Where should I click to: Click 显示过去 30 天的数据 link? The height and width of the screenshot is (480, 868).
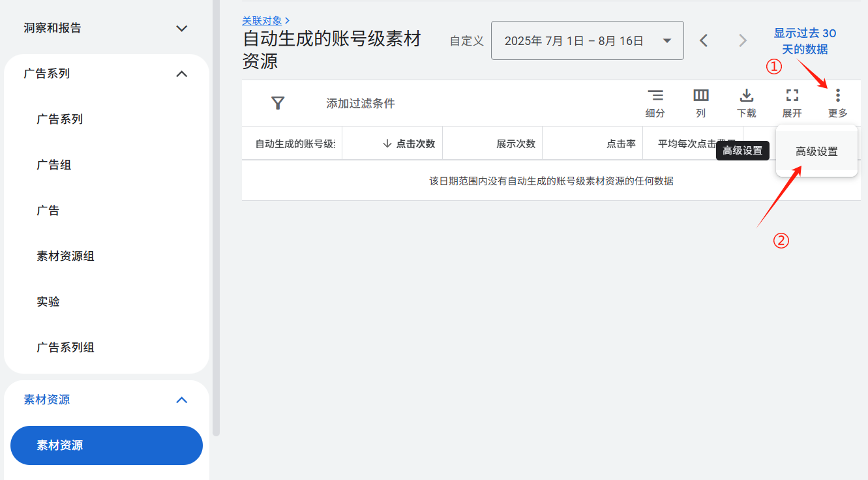[805, 41]
